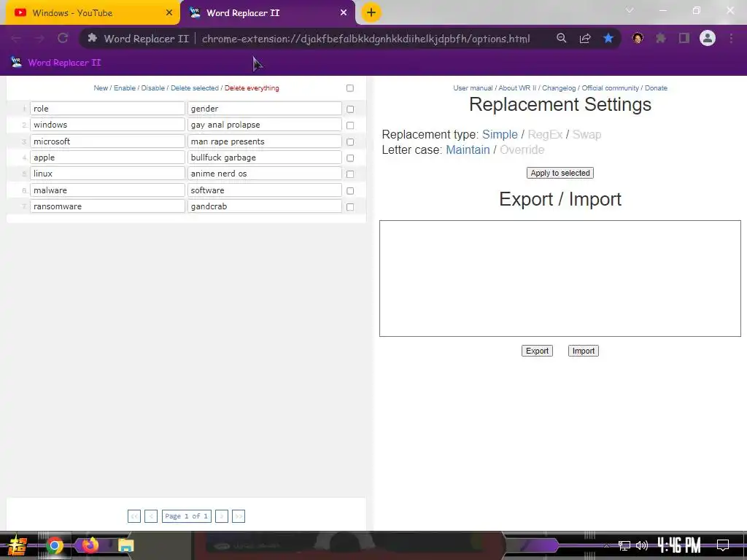Close the Windows - YouTube tab
Viewport: 747px width, 560px height.
point(169,13)
